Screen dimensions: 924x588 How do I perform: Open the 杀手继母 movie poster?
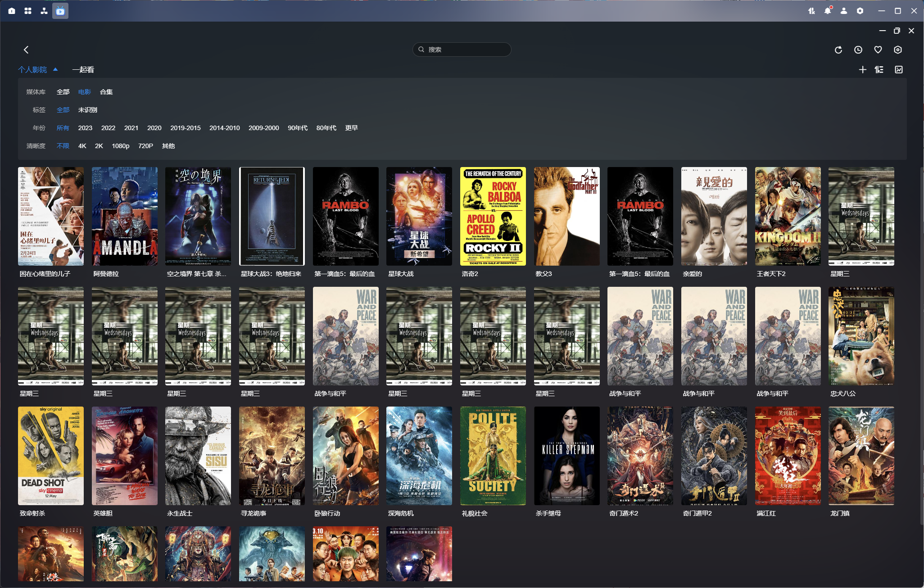pos(567,456)
